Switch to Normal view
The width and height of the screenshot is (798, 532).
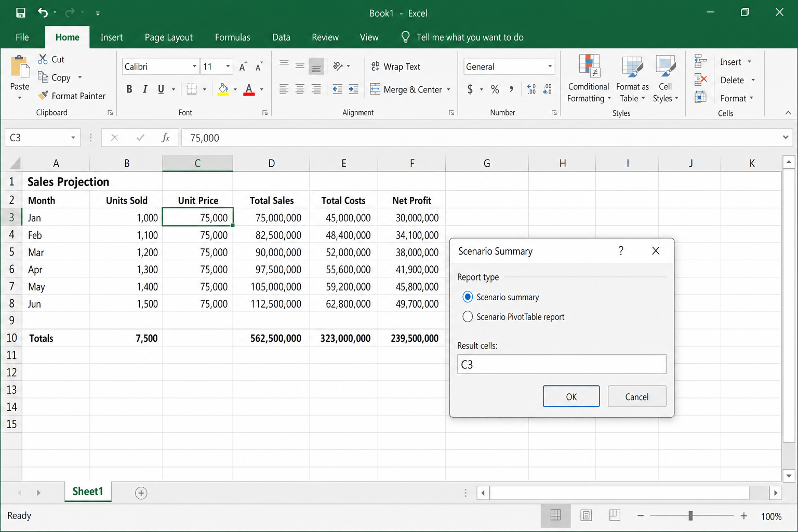point(555,515)
